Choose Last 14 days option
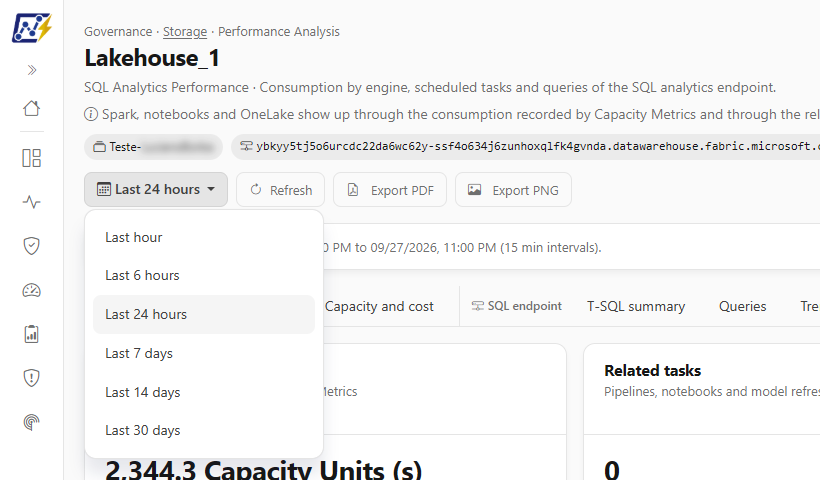This screenshot has width=820, height=480. [203, 392]
